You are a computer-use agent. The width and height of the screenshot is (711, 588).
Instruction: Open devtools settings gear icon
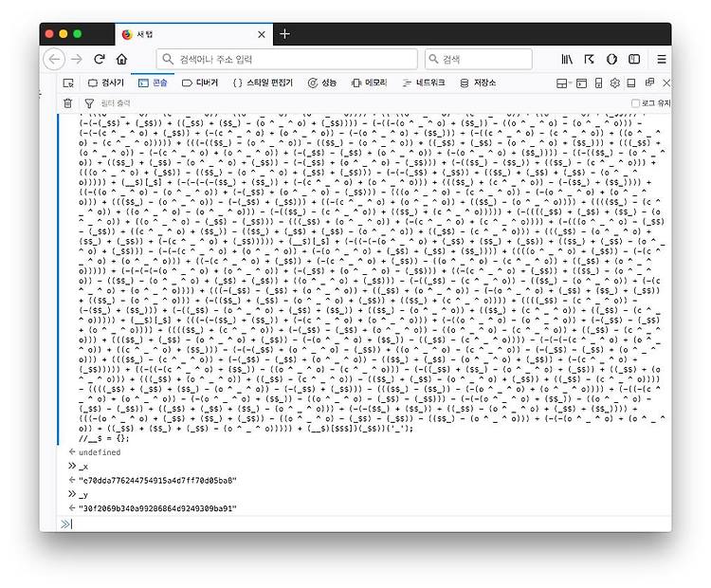(615, 83)
